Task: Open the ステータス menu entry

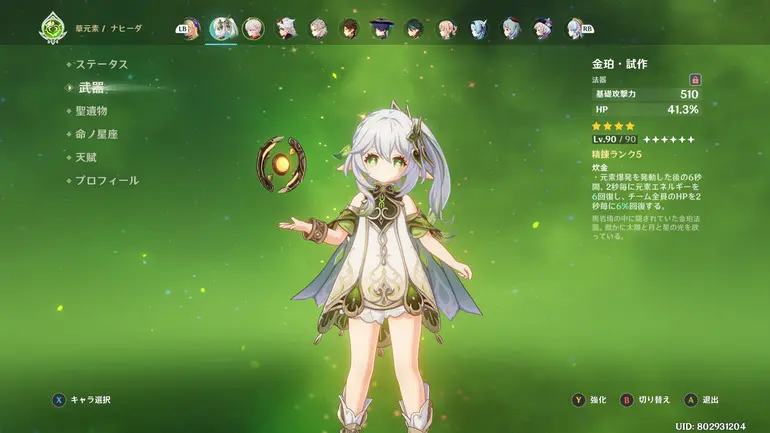Action: click(102, 64)
